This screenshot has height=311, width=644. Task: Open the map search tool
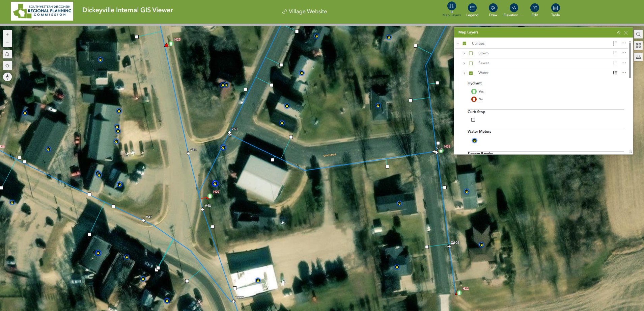coord(638,34)
